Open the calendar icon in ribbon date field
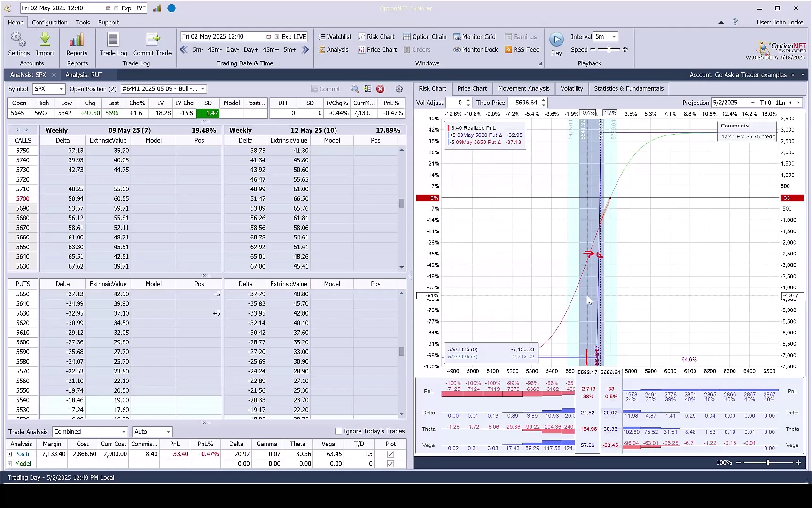Viewport: 812px width, 508px height. [268, 37]
